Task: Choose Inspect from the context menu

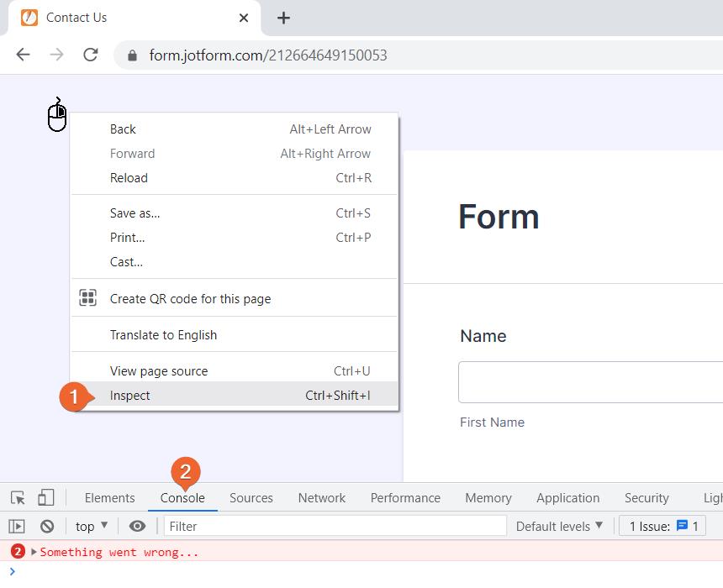Action: 130,396
